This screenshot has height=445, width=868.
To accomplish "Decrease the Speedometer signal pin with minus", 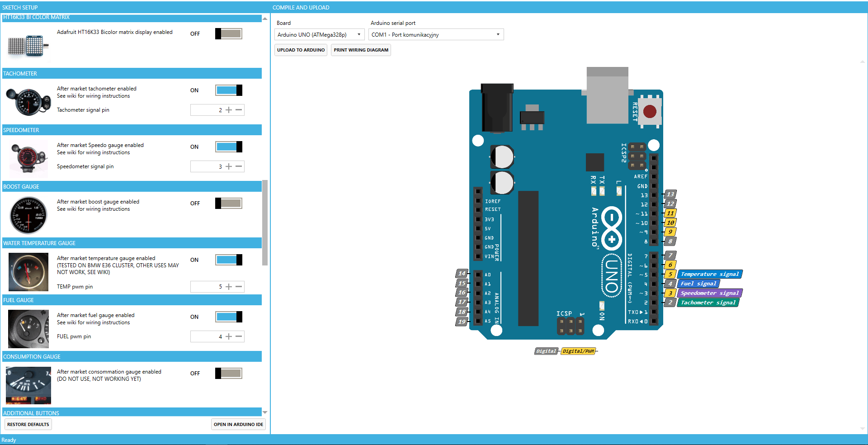I will coord(239,166).
